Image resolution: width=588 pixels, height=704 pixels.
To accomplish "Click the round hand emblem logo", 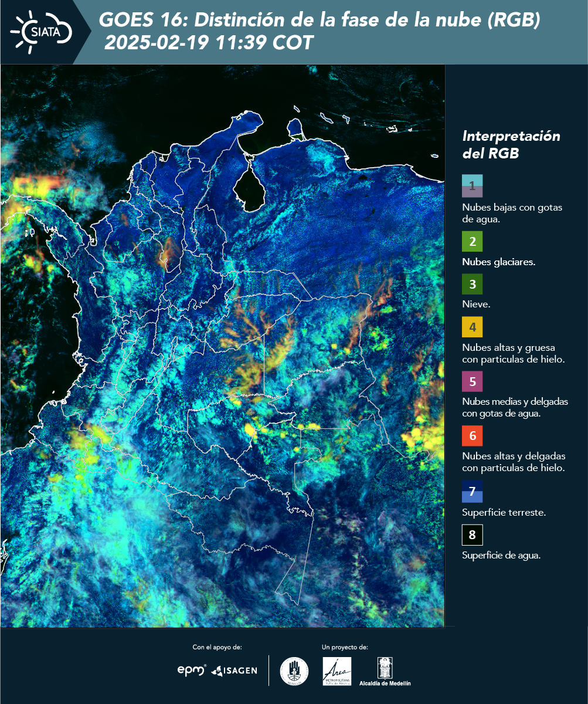I will click(294, 671).
